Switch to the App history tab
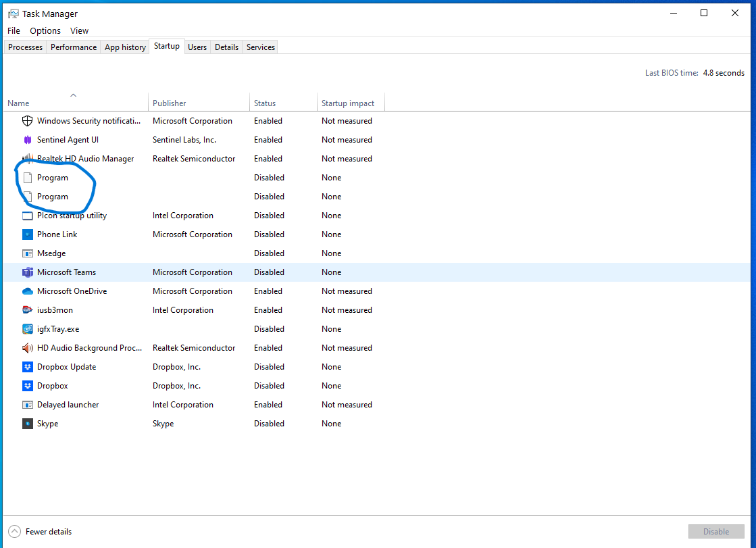The height and width of the screenshot is (548, 756). (x=125, y=47)
